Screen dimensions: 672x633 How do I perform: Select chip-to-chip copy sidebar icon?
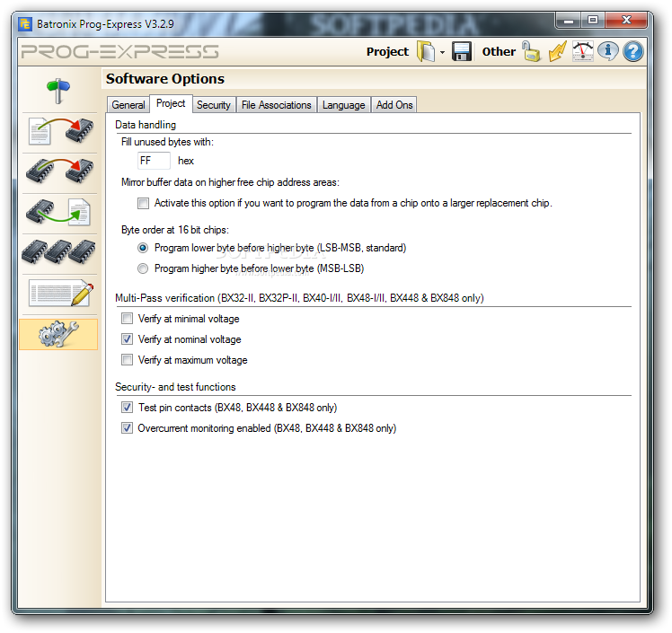(x=59, y=171)
